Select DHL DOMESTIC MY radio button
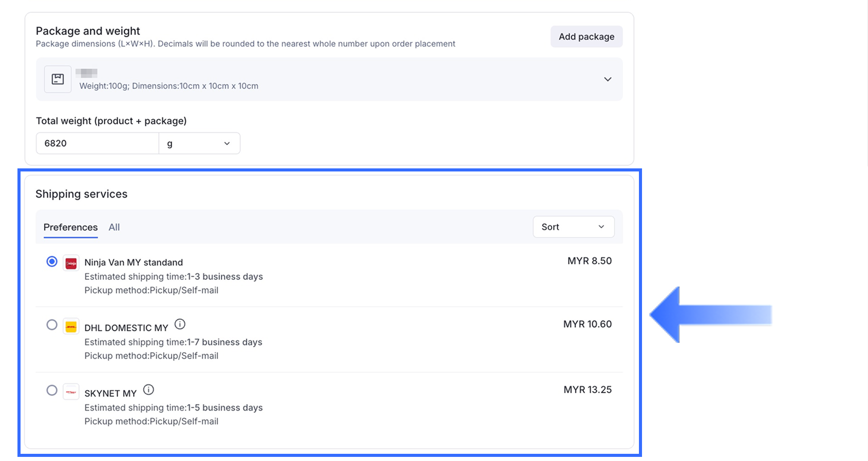868x461 pixels. (52, 325)
